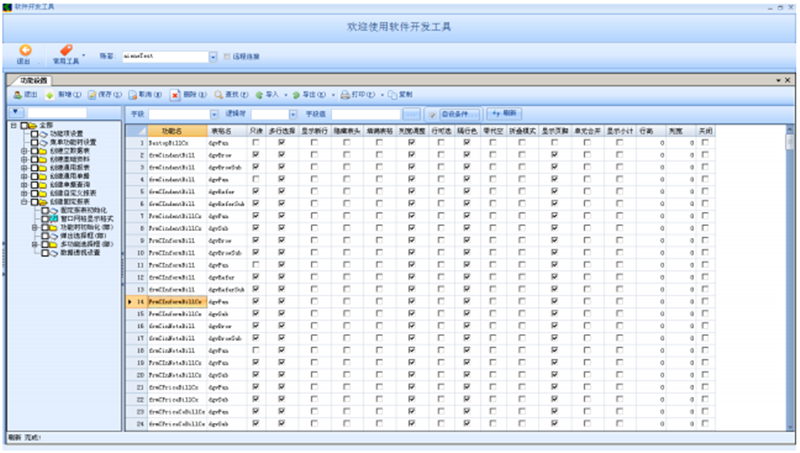800x453 pixels.
Task: Check the 功能项设置 tree node checkbox
Action: [34, 133]
